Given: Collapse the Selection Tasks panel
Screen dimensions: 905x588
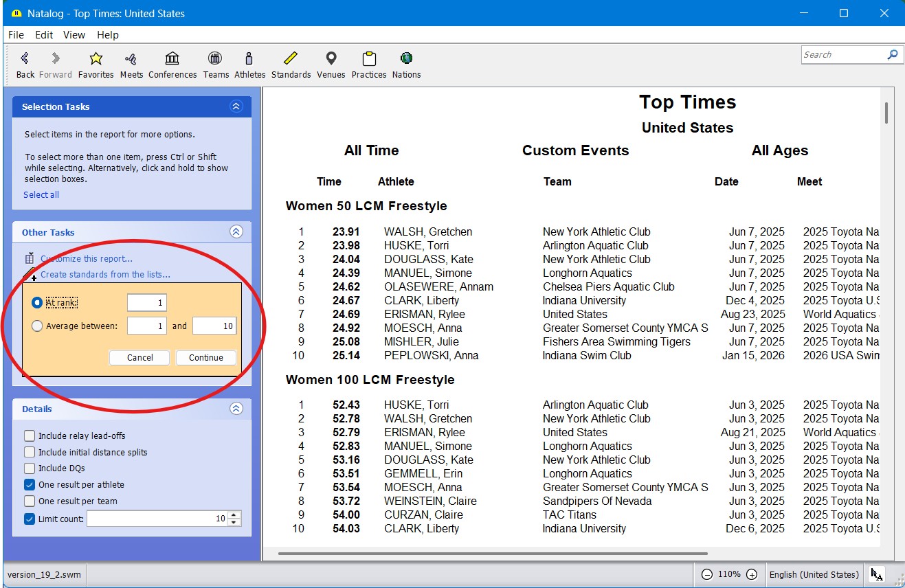Looking at the screenshot, I should tap(236, 106).
